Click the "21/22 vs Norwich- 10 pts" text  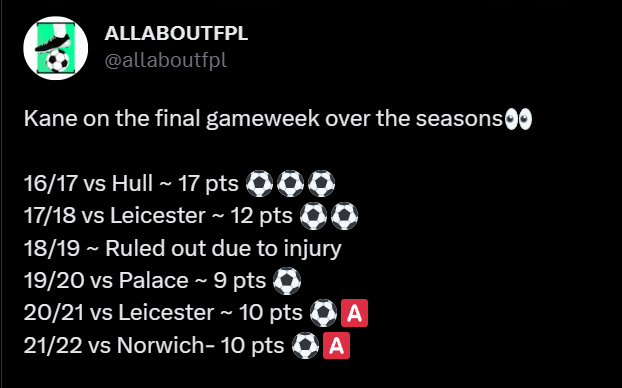click(154, 346)
